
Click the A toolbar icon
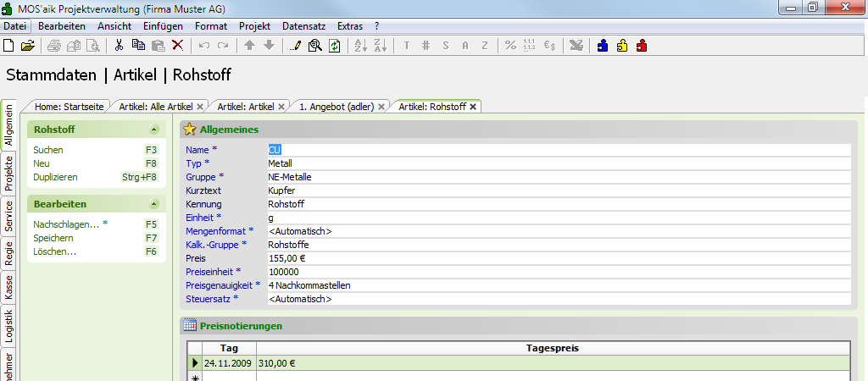pyautogui.click(x=465, y=46)
